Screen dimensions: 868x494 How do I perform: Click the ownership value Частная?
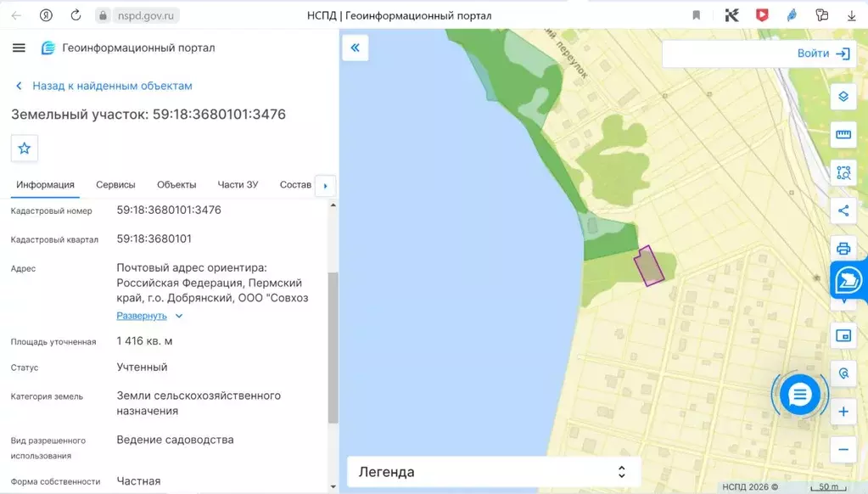pyautogui.click(x=138, y=481)
